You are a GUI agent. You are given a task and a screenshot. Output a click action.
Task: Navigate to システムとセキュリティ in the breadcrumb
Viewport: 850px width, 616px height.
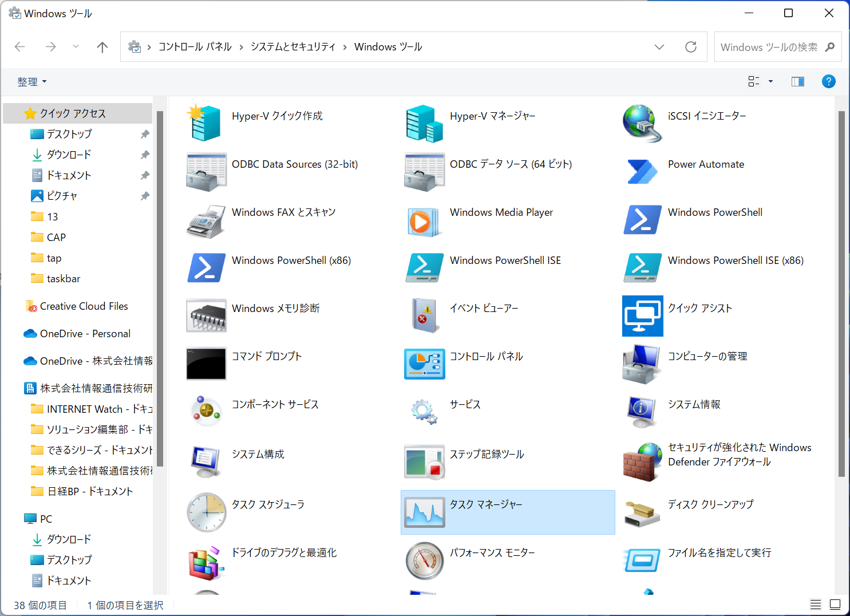(x=293, y=46)
